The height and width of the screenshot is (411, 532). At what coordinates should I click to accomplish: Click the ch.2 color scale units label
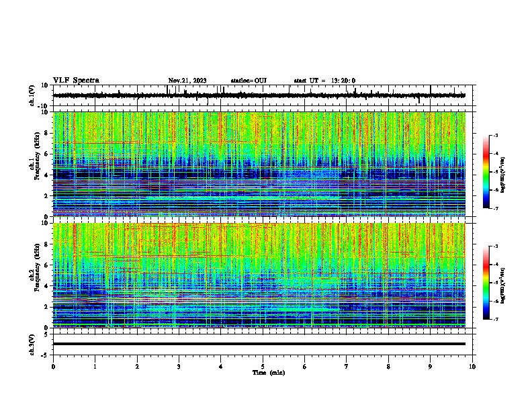tap(502, 285)
